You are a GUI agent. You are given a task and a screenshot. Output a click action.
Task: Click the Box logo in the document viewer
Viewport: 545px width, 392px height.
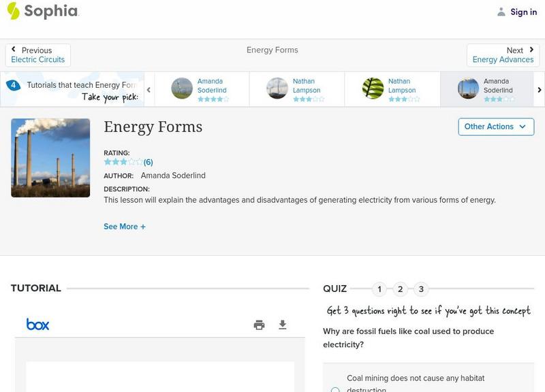(37, 325)
